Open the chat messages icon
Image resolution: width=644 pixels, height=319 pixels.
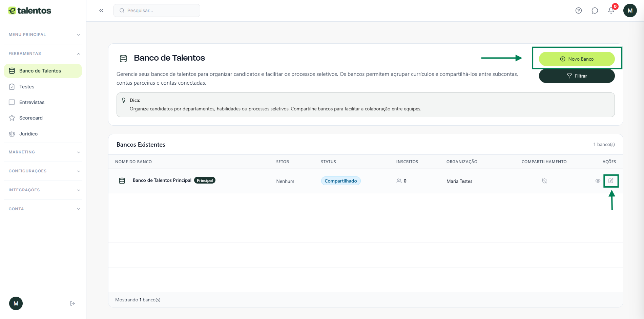(x=595, y=10)
